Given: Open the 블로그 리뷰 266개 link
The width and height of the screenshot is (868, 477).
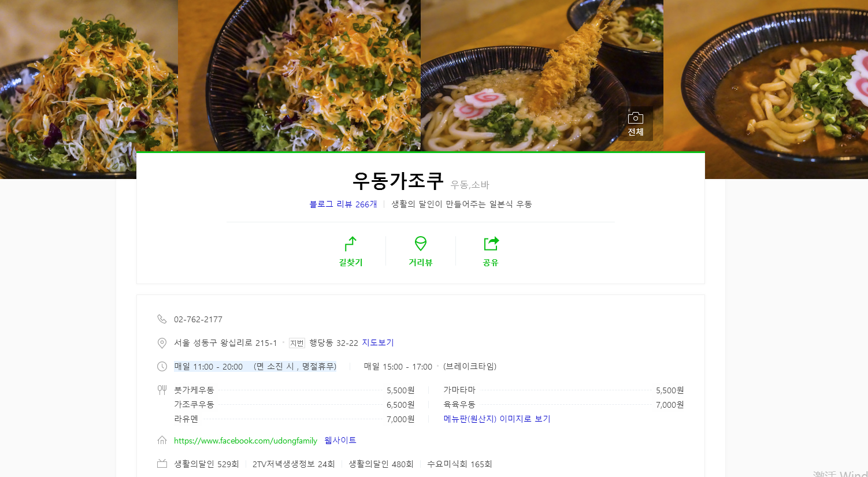Looking at the screenshot, I should (x=343, y=204).
